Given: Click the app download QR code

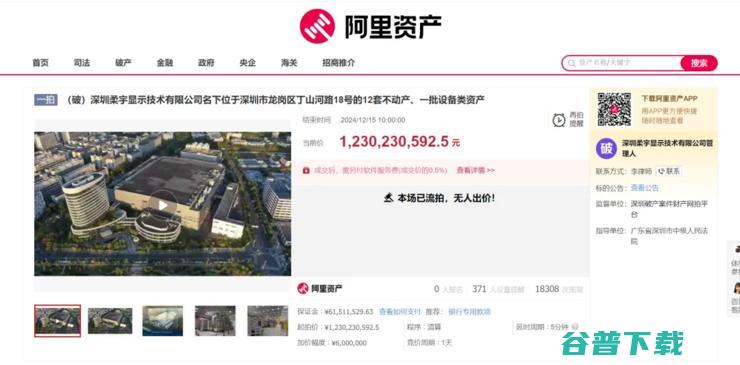Looking at the screenshot, I should [x=614, y=110].
